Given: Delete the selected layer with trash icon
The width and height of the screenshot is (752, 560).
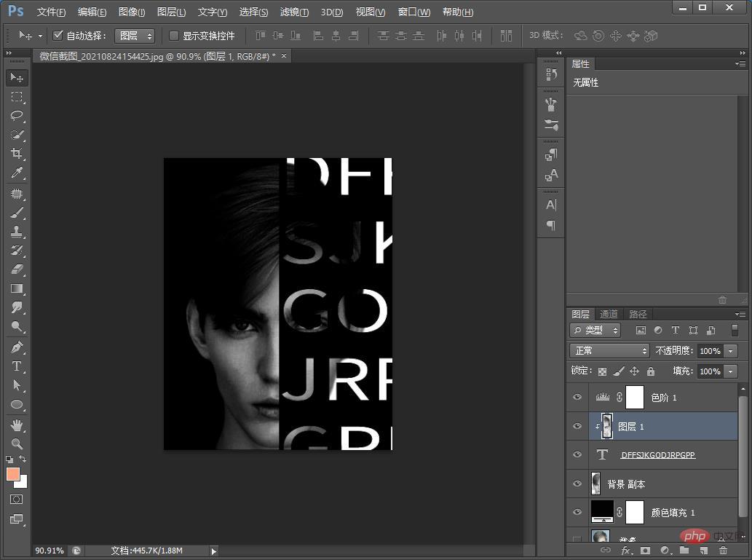Looking at the screenshot, I should click(723, 551).
